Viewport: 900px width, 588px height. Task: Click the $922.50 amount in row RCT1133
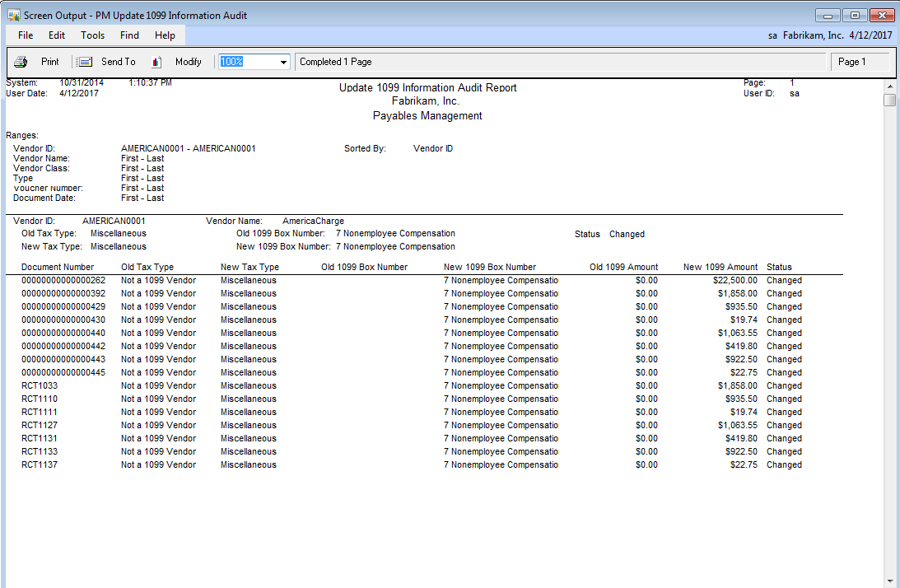742,452
